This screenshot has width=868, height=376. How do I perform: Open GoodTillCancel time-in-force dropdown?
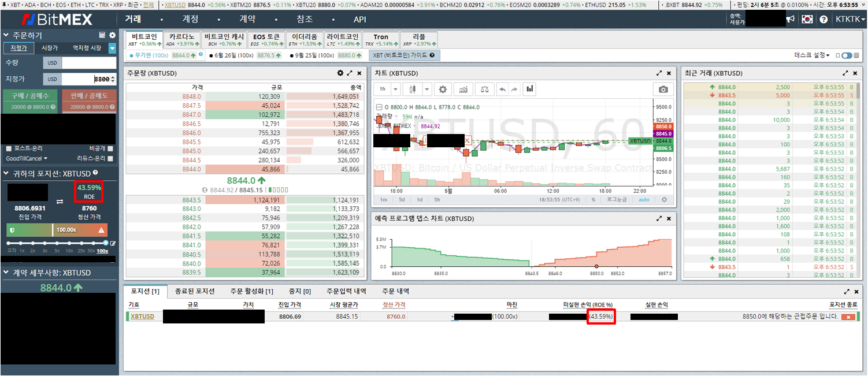[27, 158]
